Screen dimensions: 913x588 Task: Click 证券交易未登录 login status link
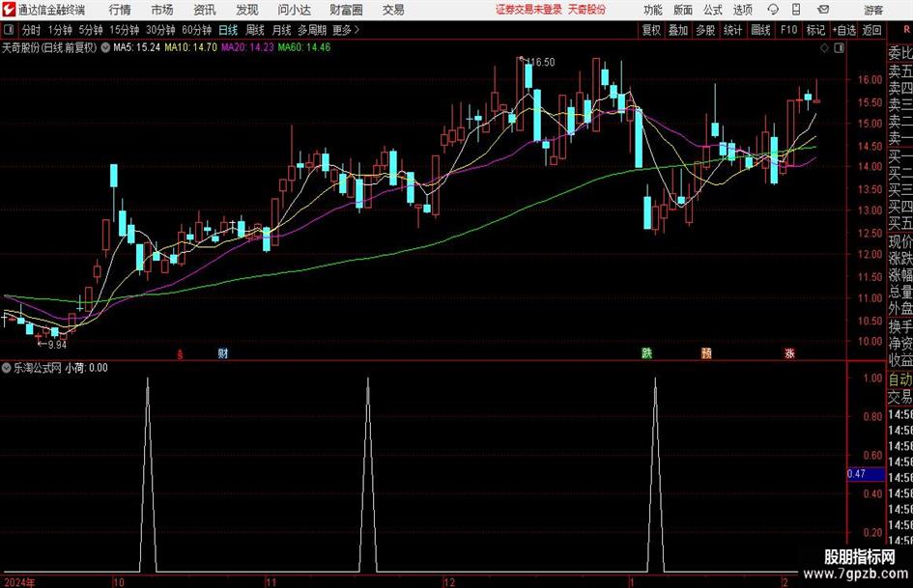pos(528,10)
